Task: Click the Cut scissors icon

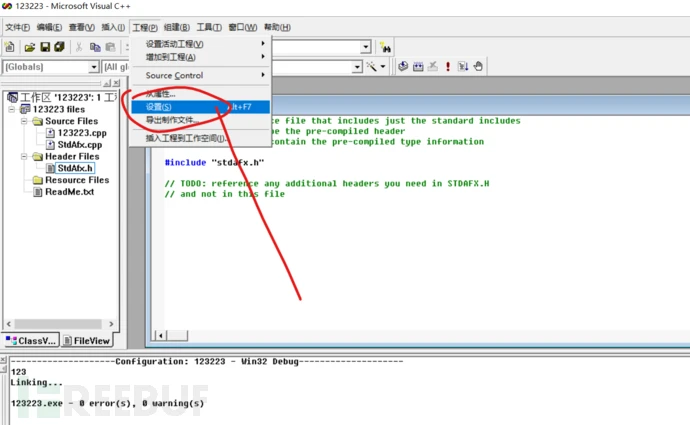Action: [79, 47]
